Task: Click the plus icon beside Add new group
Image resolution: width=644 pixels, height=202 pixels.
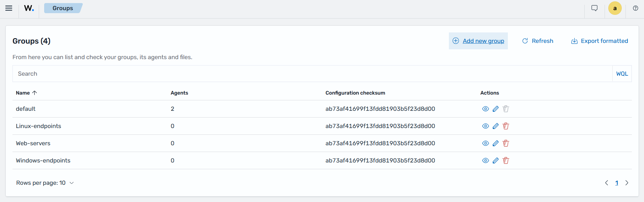Action: coord(456,41)
